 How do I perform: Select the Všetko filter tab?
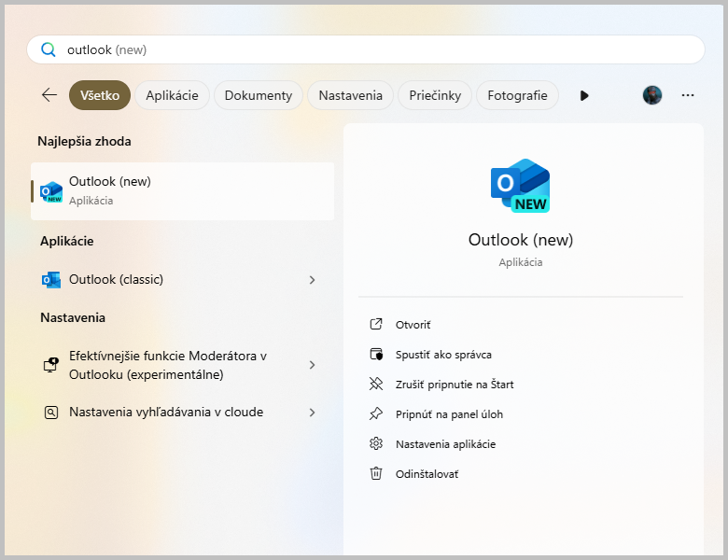[100, 95]
